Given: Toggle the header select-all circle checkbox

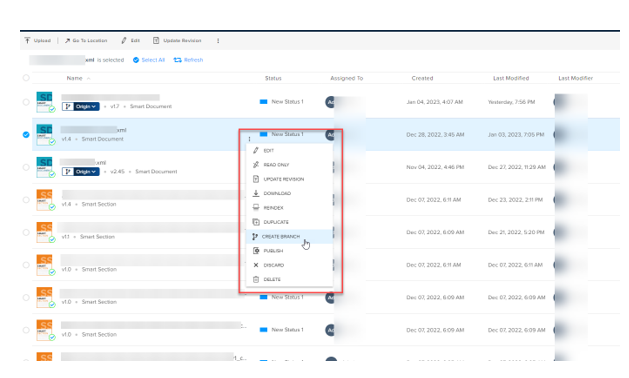Looking at the screenshot, I should click(26, 78).
